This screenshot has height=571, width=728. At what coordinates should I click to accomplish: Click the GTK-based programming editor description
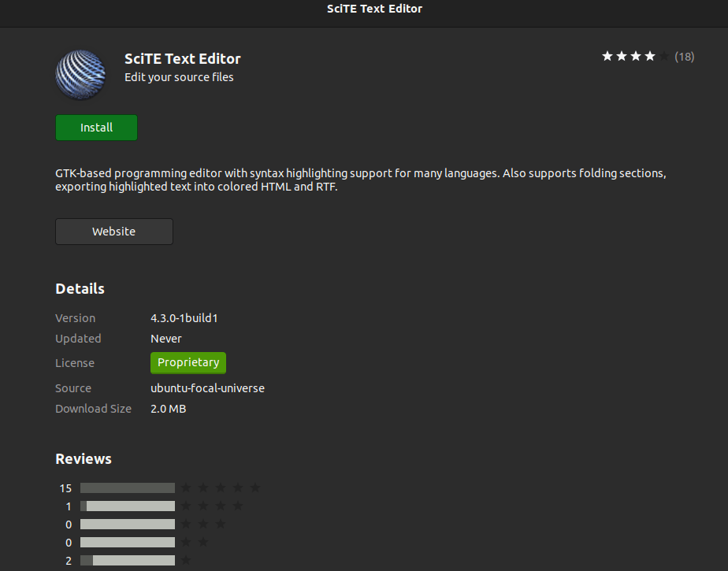361,180
